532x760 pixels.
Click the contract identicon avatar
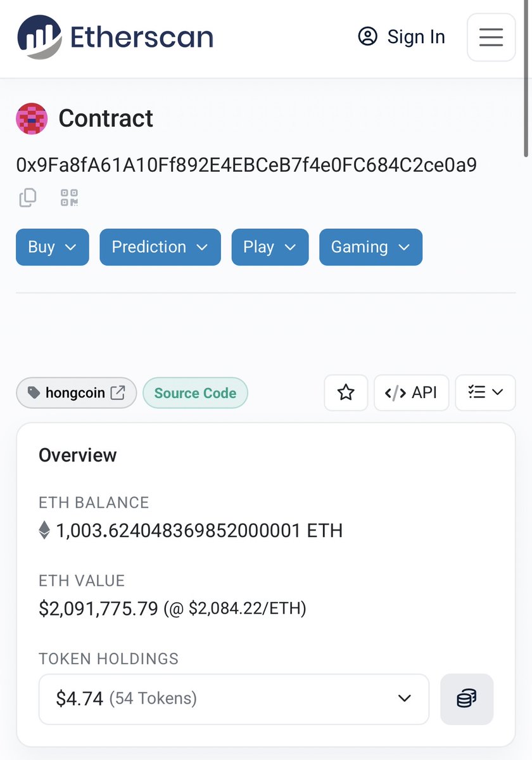point(32,119)
